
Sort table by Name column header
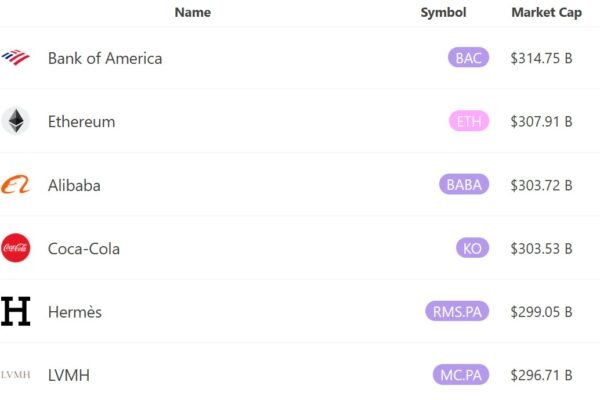(x=192, y=12)
